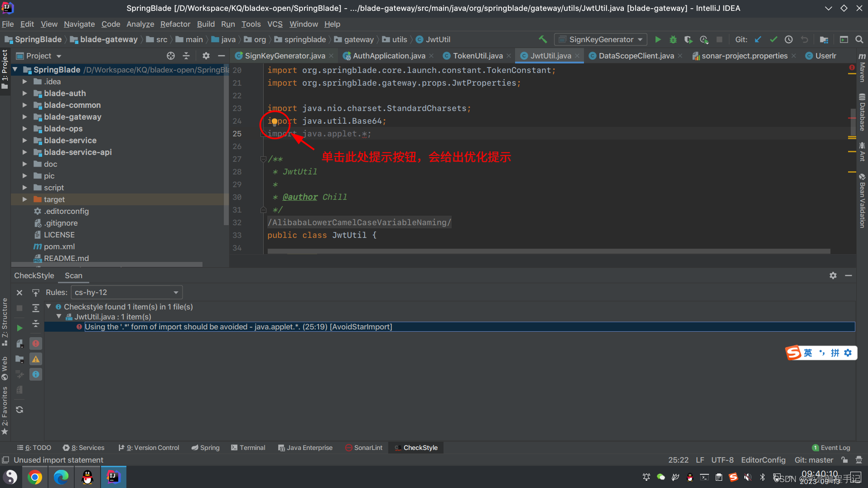Collapse all in Project panel
The height and width of the screenshot is (488, 868).
pyautogui.click(x=186, y=56)
